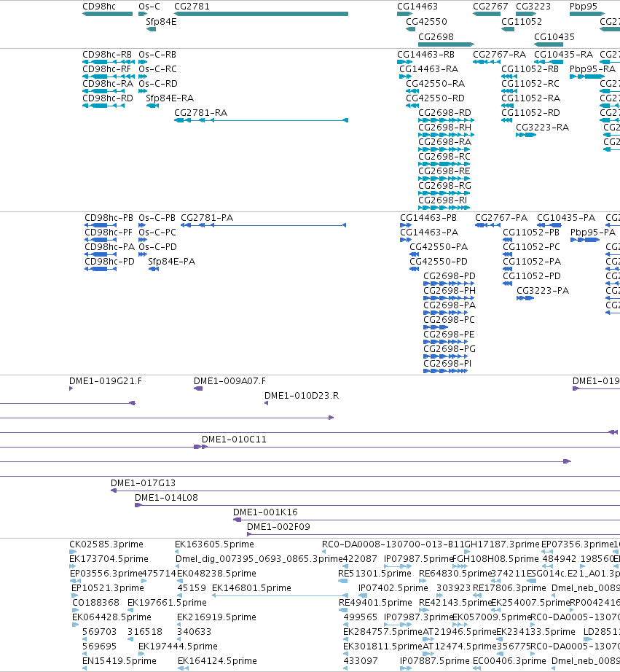
Task: Open BAC clone DME1-014L08
Action: 377,505
